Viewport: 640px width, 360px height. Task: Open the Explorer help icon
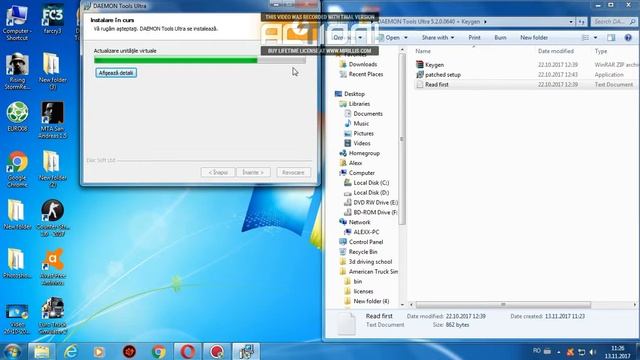point(628,38)
